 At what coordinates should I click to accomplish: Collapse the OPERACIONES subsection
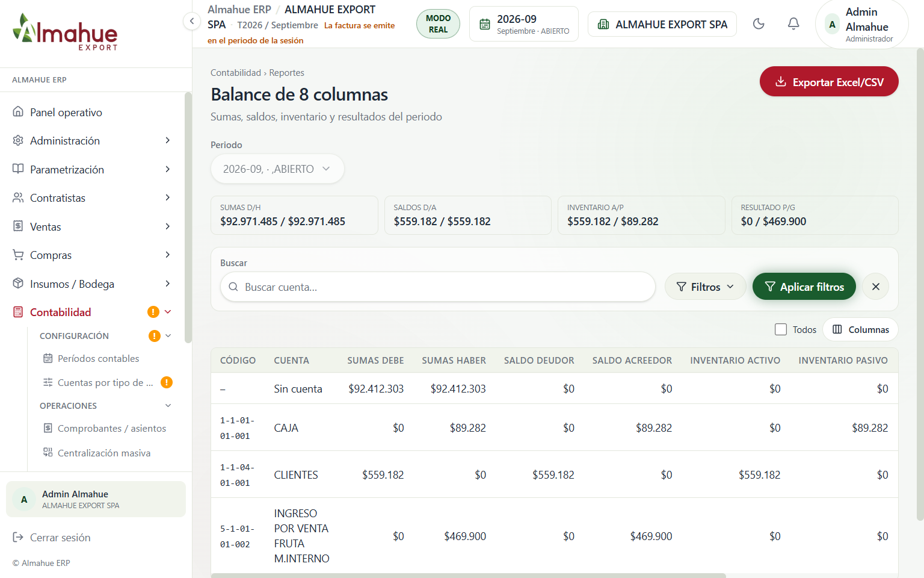[x=168, y=406]
